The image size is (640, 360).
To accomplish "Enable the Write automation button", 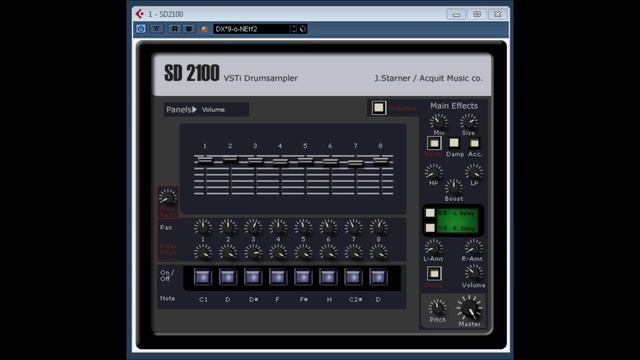I will [x=189, y=29].
